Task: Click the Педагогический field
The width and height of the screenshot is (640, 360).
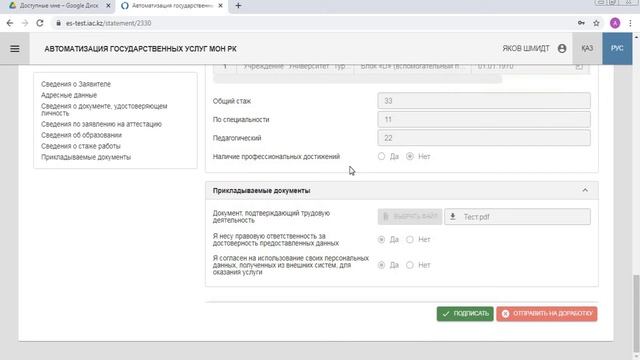Action: (x=484, y=138)
